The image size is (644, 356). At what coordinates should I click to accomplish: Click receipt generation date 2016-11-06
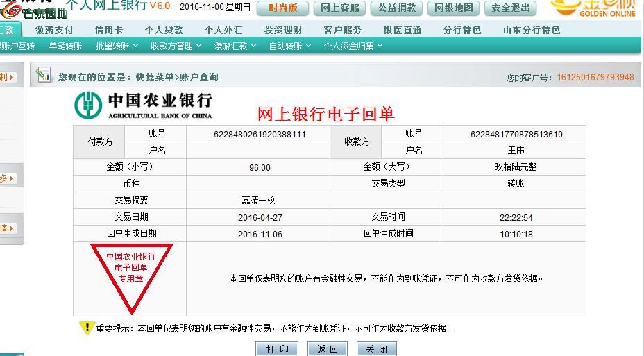point(260,235)
